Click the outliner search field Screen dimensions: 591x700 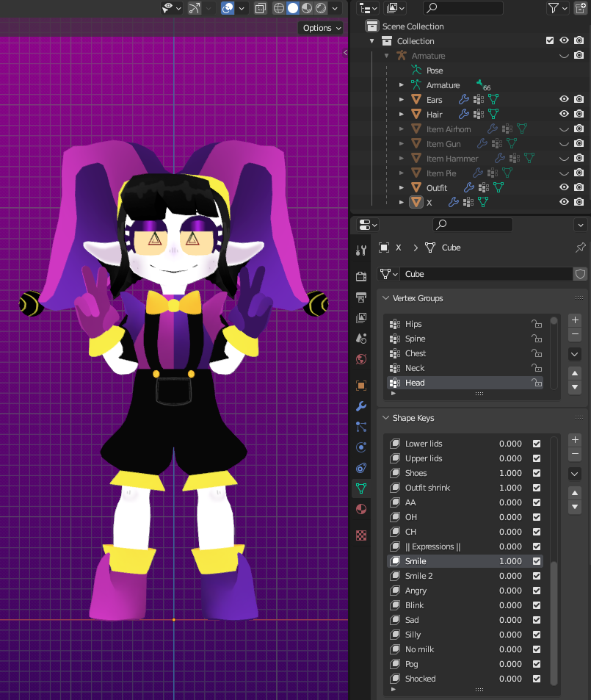tap(463, 8)
